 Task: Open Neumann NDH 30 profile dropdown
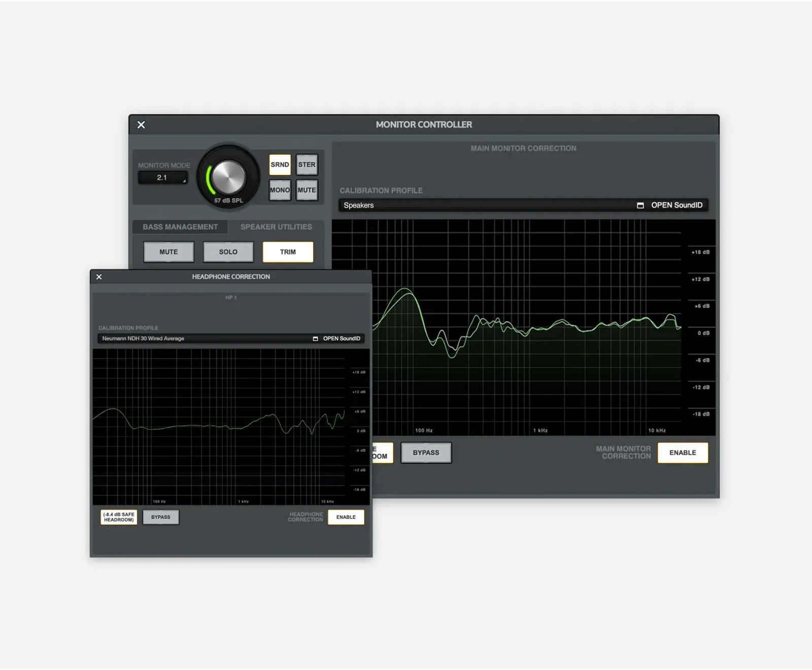tap(203, 339)
